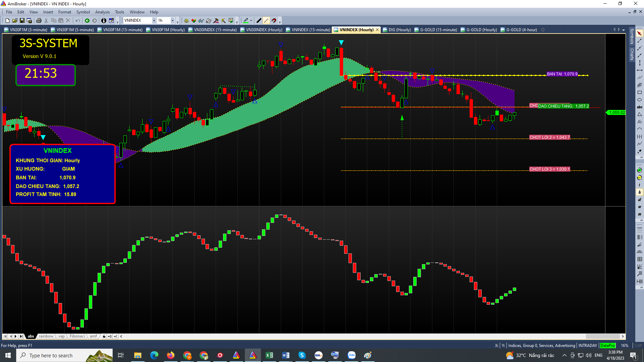Open the Analysis menu
Image resolution: width=644 pixels, height=362 pixels.
[x=102, y=12]
